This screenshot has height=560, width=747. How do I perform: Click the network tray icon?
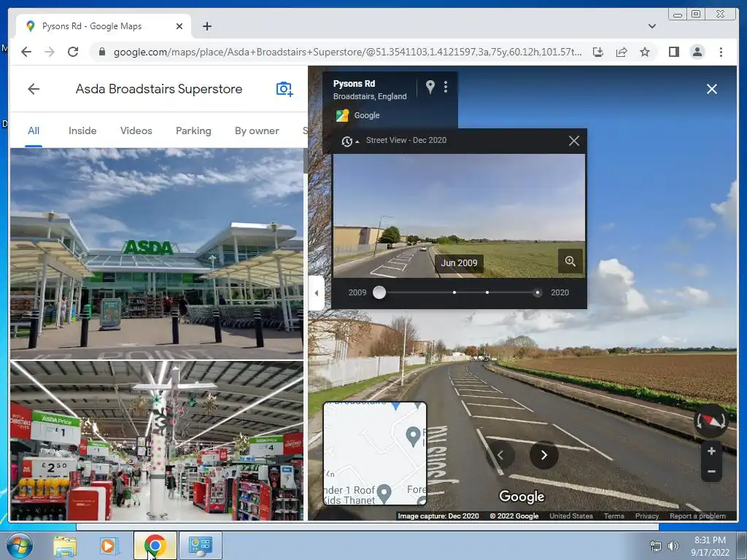(656, 546)
